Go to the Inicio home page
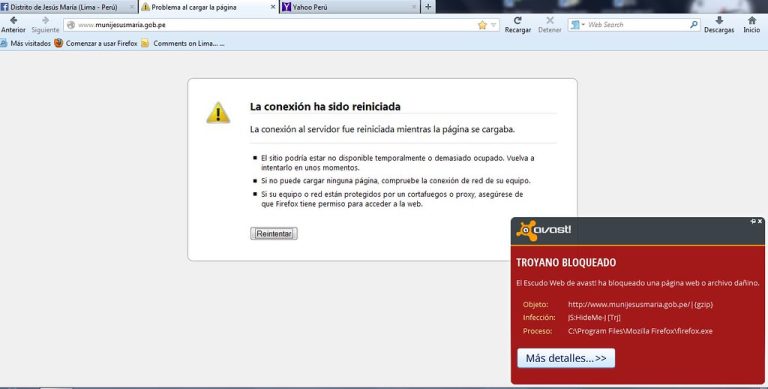The height and width of the screenshot is (389, 768). [x=752, y=24]
